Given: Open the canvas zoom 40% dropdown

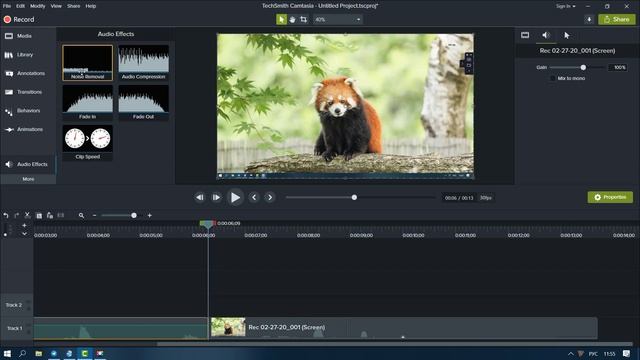Looking at the screenshot, I should [338, 19].
